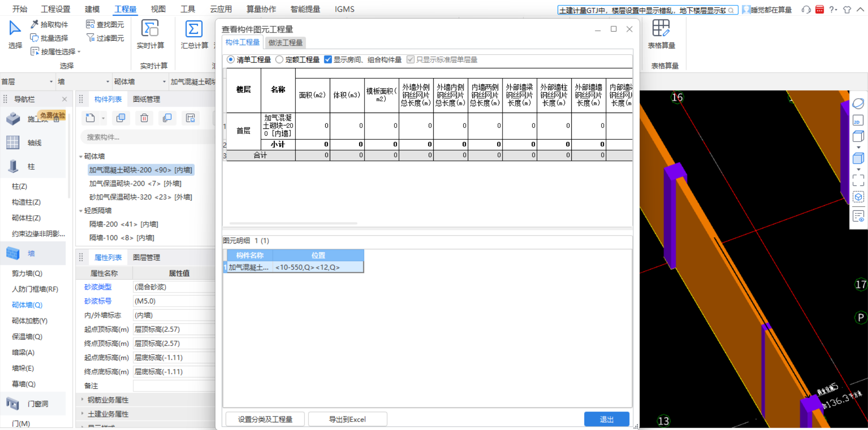This screenshot has height=430, width=868.
Task: Toggle 只显示标准层单层量 checkbox
Action: pos(411,60)
